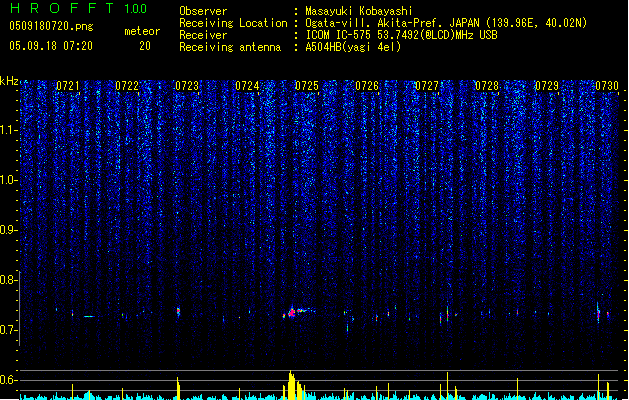Select the observer name Masayuki Kobayashi
This screenshot has height=400, width=629.
(x=359, y=11)
